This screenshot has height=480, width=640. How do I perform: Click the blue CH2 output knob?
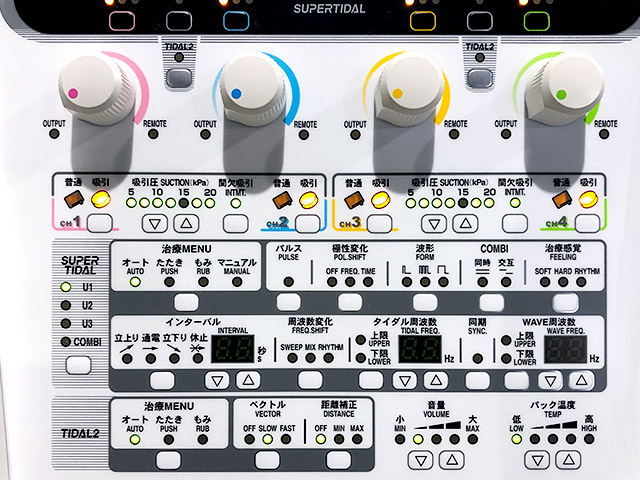(253, 89)
